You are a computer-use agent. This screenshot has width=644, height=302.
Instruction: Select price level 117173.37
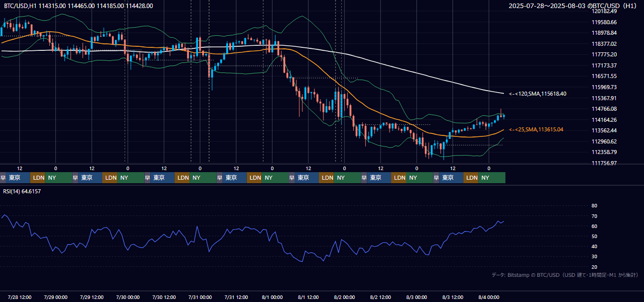click(604, 65)
